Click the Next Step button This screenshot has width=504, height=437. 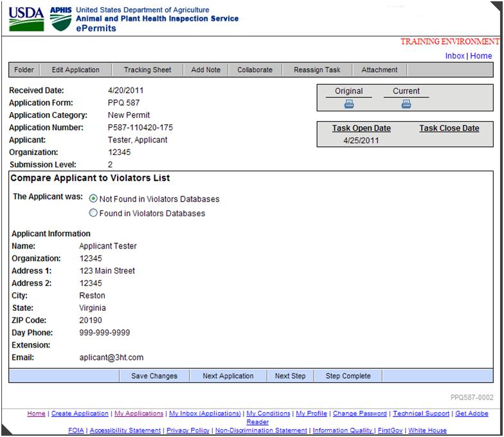coord(290,376)
